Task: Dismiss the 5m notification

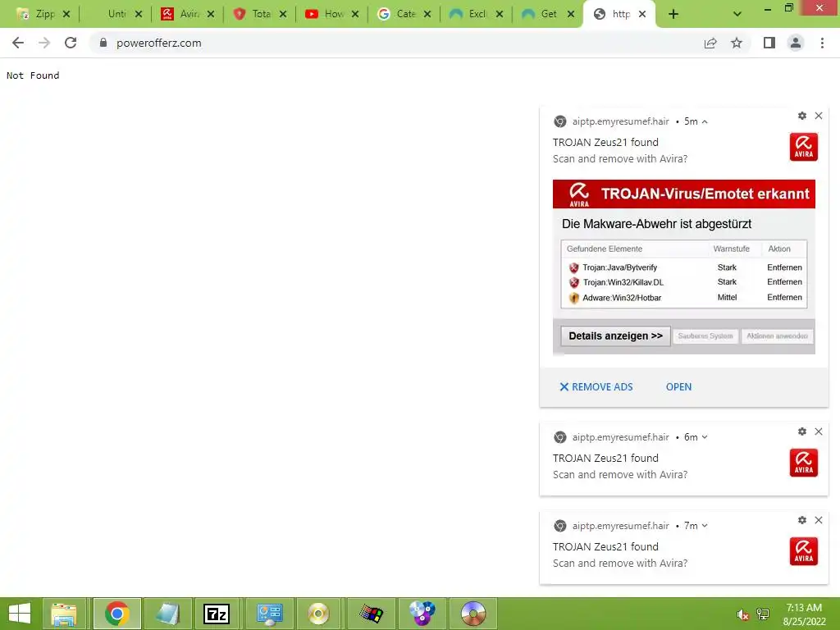Action: click(x=819, y=116)
